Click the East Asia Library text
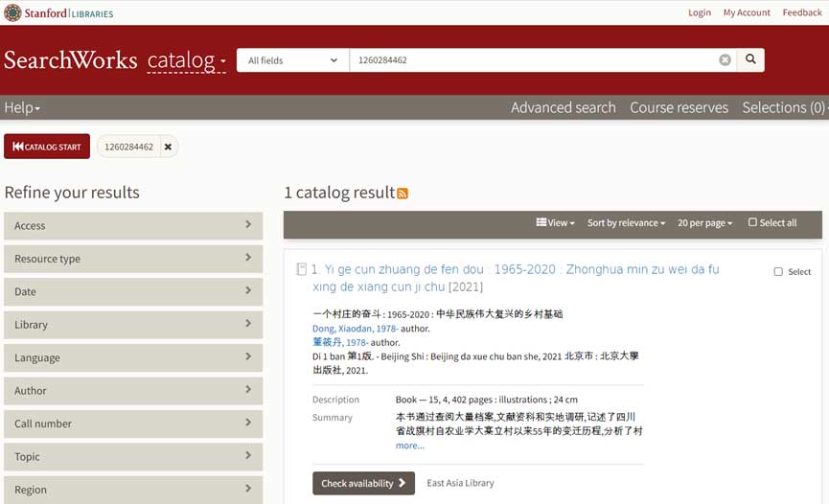This screenshot has height=504, width=829. (x=460, y=483)
